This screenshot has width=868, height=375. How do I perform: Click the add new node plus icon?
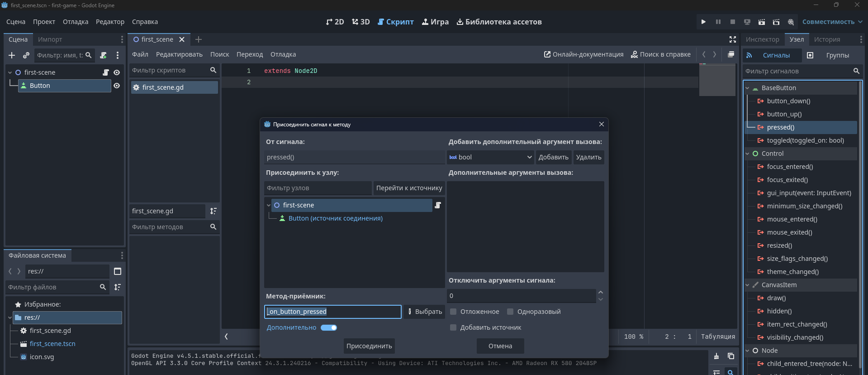[x=12, y=55]
